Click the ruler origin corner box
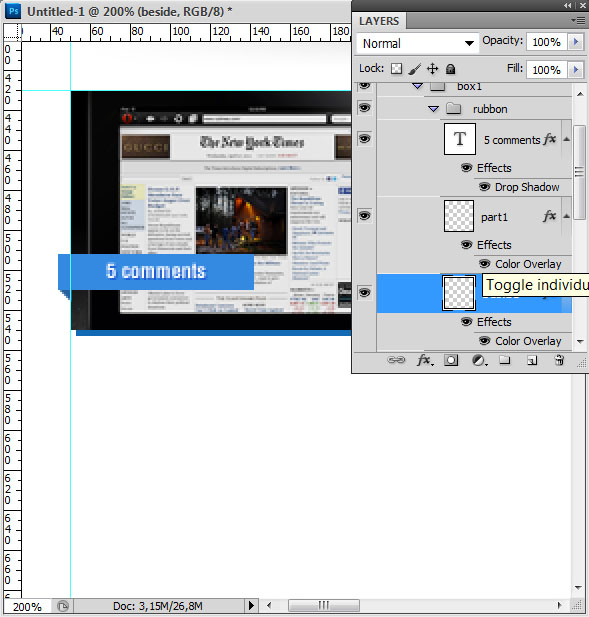Viewport: 589px width, 617px height. (13, 32)
